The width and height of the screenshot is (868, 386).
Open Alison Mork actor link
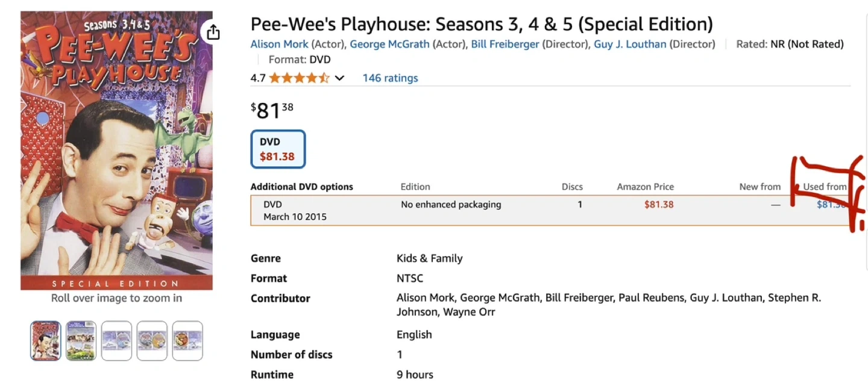tap(279, 44)
